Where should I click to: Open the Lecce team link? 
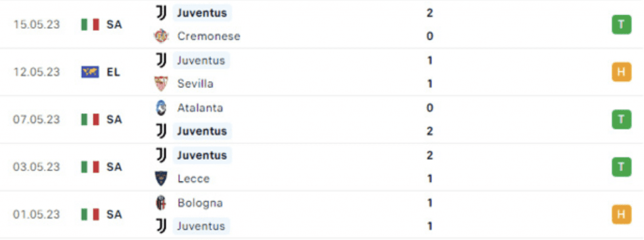pos(194,179)
